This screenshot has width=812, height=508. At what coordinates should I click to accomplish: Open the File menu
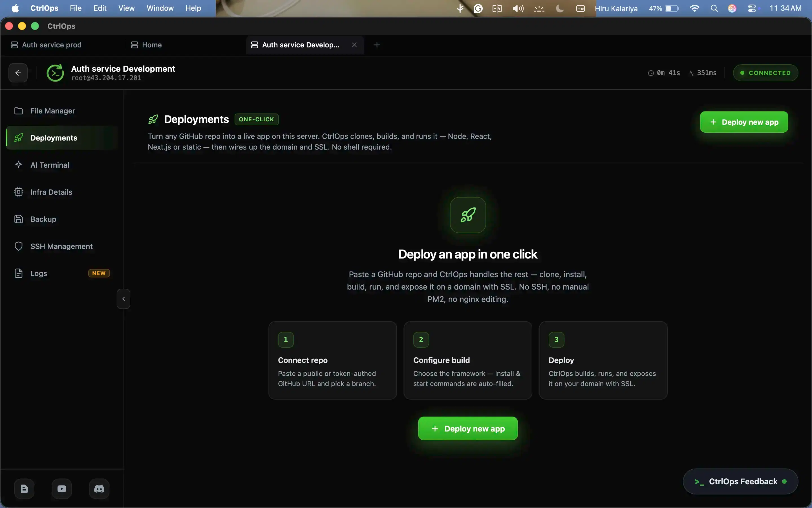pos(76,8)
